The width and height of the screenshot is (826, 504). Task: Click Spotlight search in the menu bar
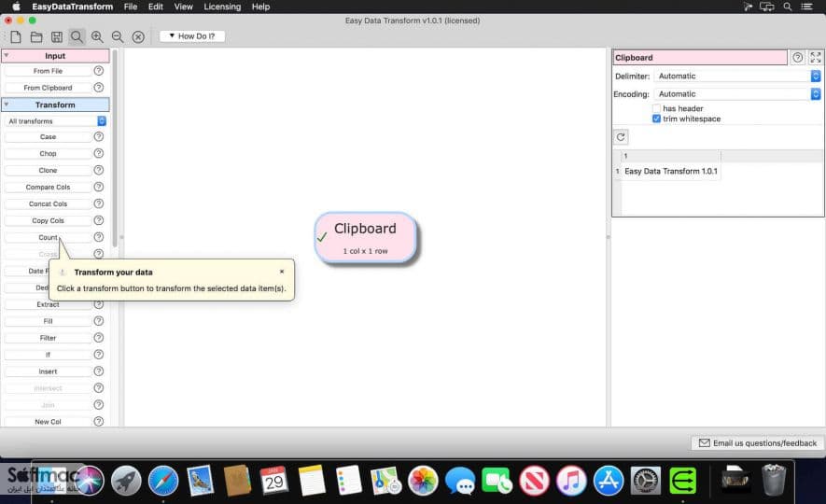[x=788, y=7]
